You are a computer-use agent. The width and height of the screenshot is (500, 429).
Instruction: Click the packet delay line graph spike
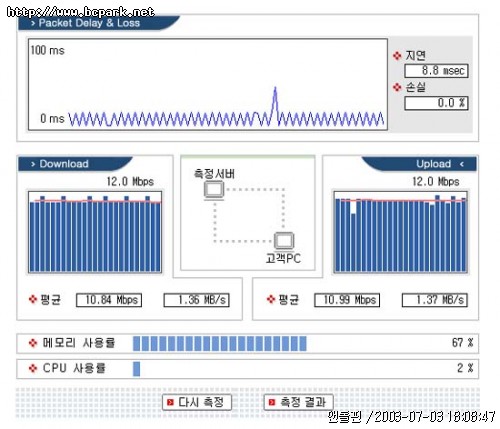coord(275,105)
